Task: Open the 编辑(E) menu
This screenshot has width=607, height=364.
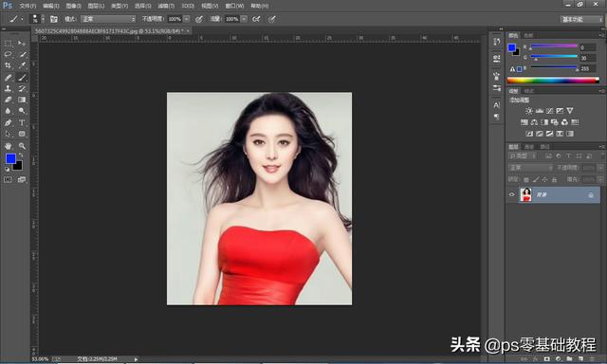Action: tap(50, 6)
